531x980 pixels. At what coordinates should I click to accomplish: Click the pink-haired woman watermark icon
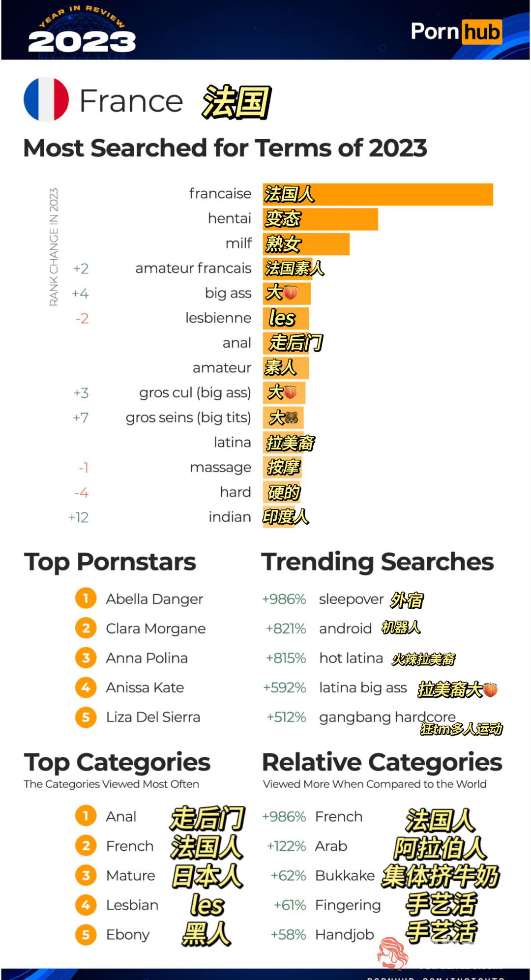pyautogui.click(x=392, y=953)
